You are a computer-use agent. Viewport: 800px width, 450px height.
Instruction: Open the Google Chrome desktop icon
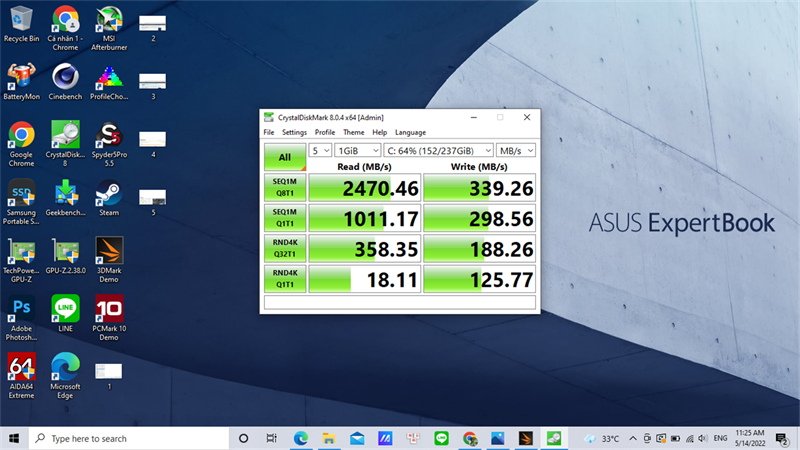[x=21, y=144]
